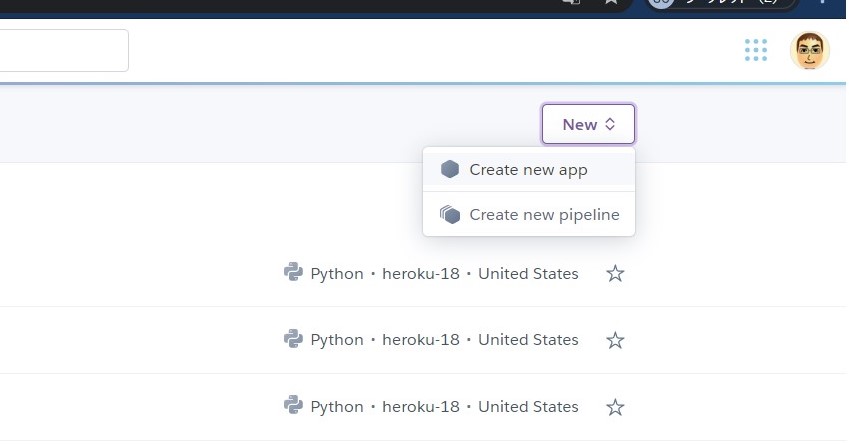Star the third app in the list
This screenshot has width=849, height=444.
[x=615, y=406]
